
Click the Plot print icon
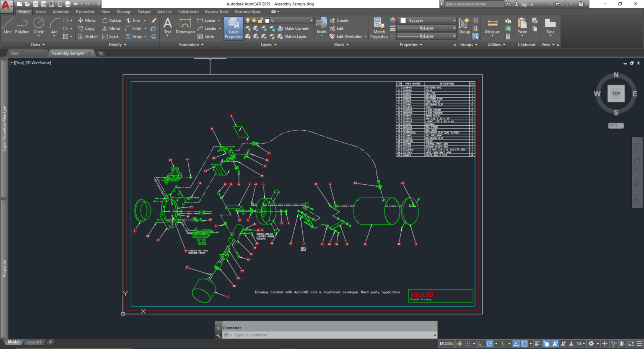68,4
